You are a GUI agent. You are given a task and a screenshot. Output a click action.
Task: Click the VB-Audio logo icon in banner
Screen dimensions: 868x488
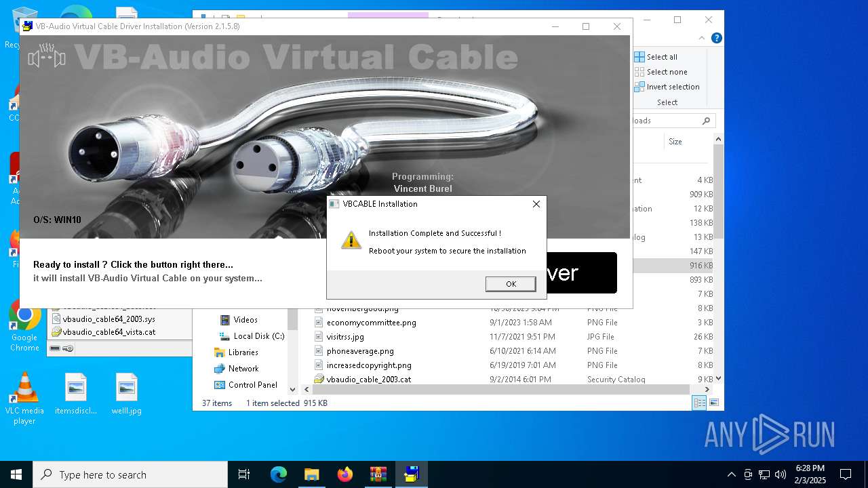pyautogui.click(x=47, y=56)
